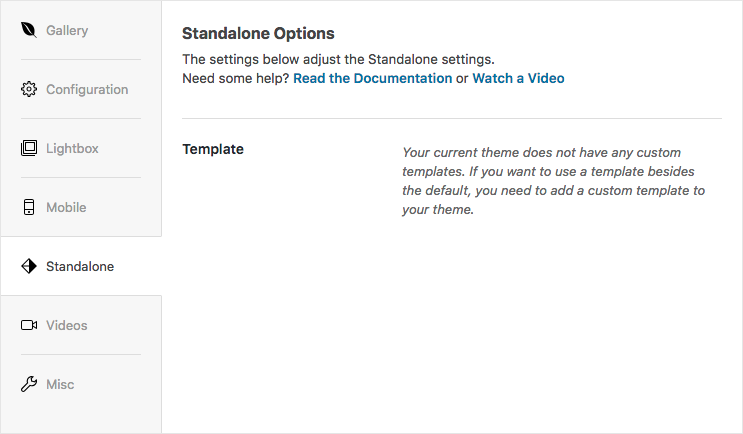Open the Read the Documentation link
This screenshot has height=434, width=743.
pos(372,78)
